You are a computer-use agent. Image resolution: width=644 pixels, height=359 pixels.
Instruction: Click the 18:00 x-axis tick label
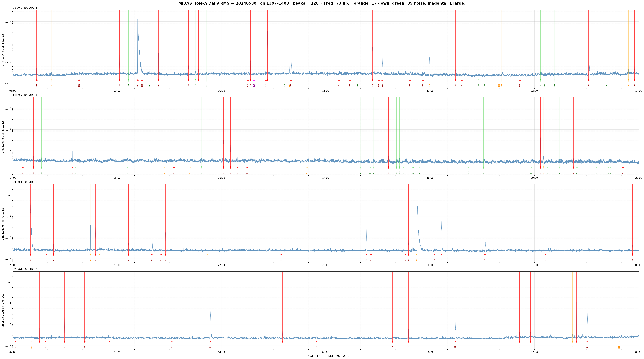(x=430, y=178)
